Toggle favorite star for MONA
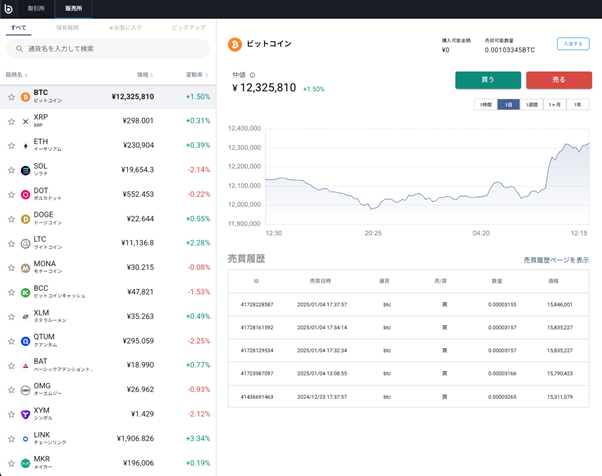 pyautogui.click(x=11, y=268)
